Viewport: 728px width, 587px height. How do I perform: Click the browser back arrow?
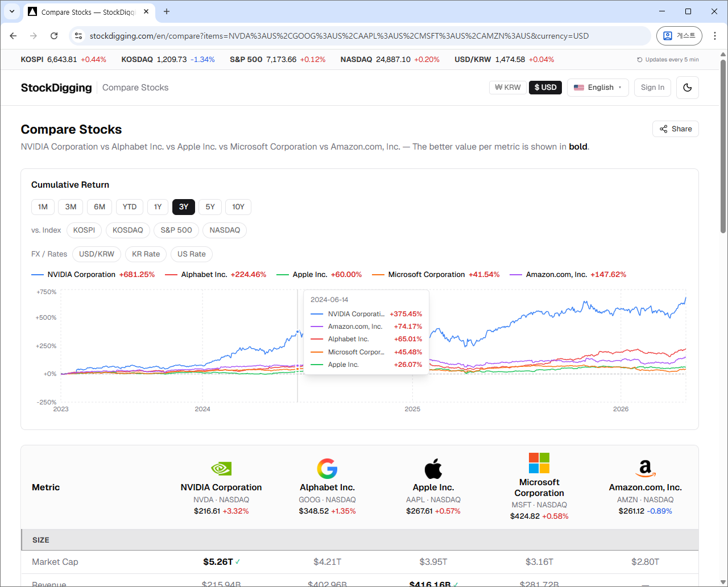[13, 36]
